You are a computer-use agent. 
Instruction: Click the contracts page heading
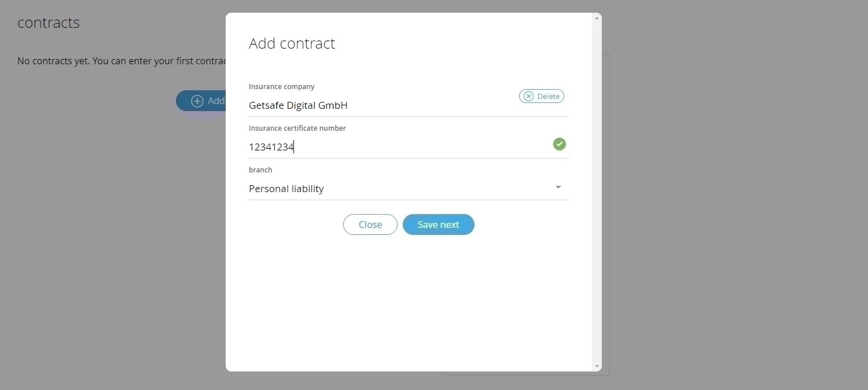(49, 23)
